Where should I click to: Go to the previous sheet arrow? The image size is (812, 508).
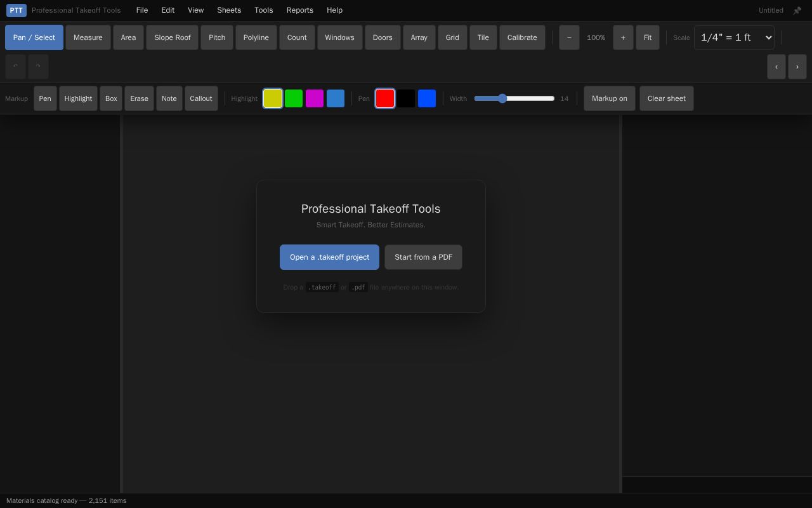[776, 67]
